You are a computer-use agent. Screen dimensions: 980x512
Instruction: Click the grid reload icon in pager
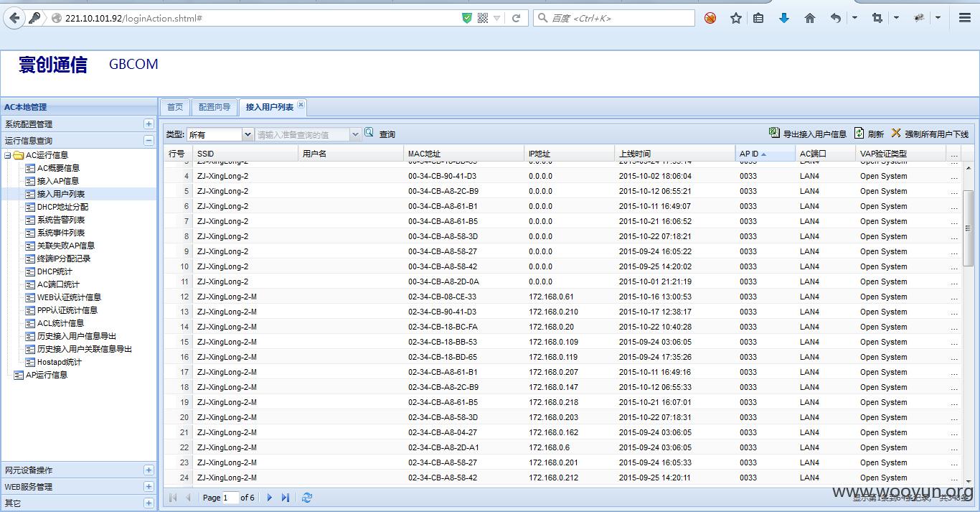307,498
